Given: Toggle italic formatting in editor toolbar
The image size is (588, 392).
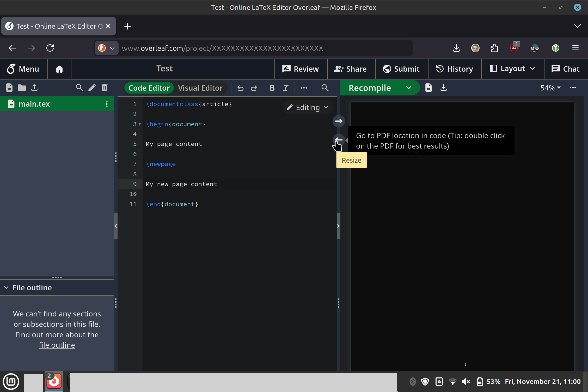Looking at the screenshot, I should 286,88.
